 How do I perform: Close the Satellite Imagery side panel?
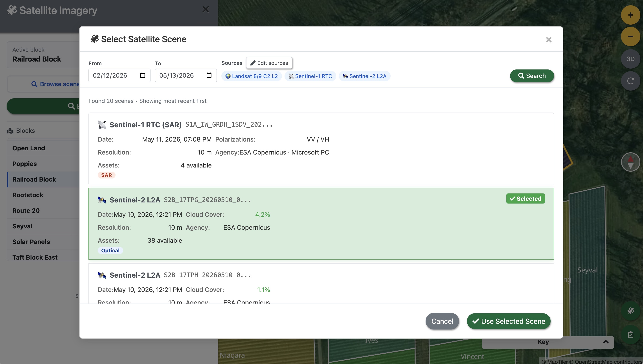pyautogui.click(x=206, y=9)
